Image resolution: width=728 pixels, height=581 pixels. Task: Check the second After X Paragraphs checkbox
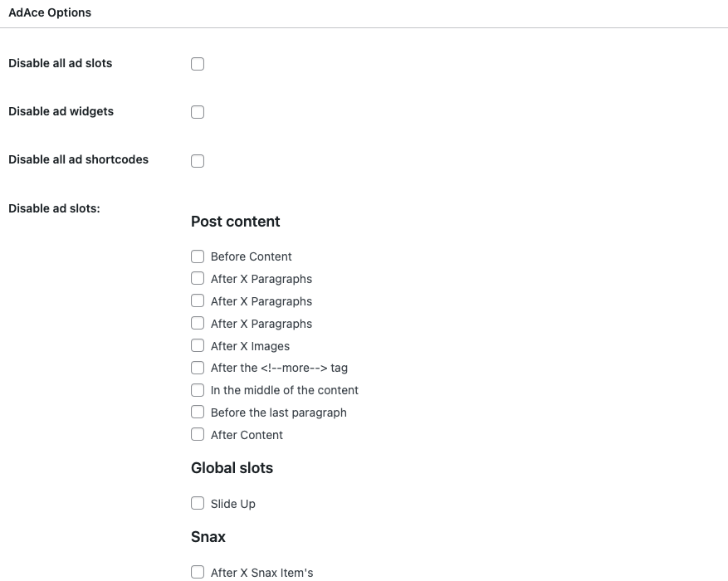click(x=198, y=301)
